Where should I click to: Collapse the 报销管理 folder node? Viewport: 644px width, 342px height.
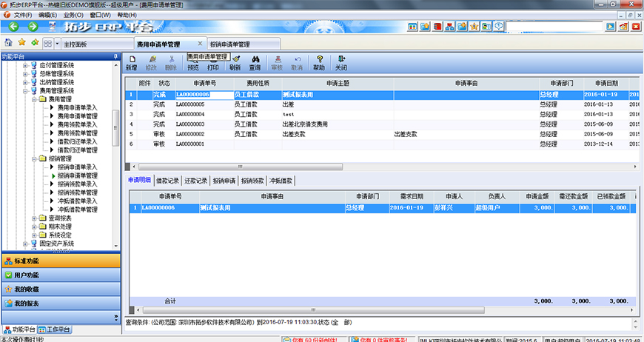point(34,158)
